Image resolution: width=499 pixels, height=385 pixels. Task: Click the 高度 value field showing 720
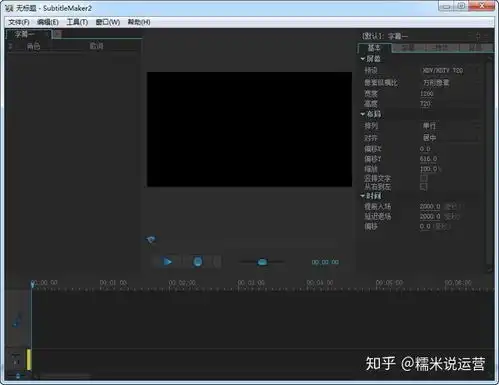click(x=425, y=104)
